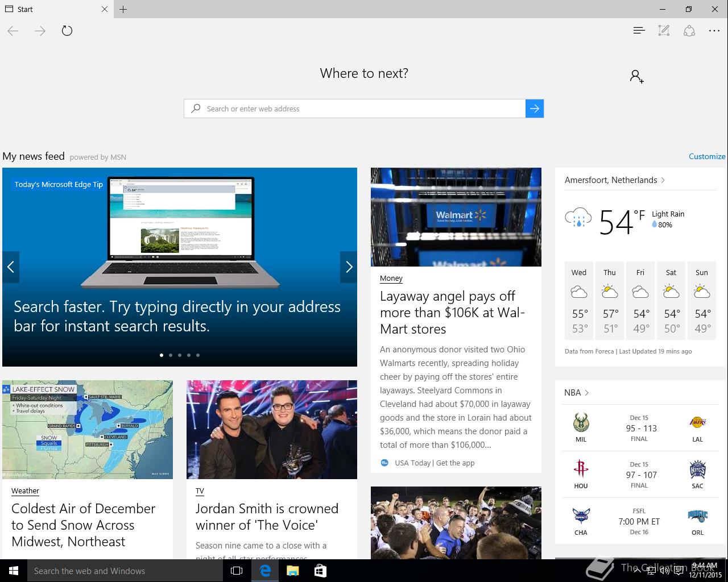Open Task View on the taskbar

coord(237,571)
